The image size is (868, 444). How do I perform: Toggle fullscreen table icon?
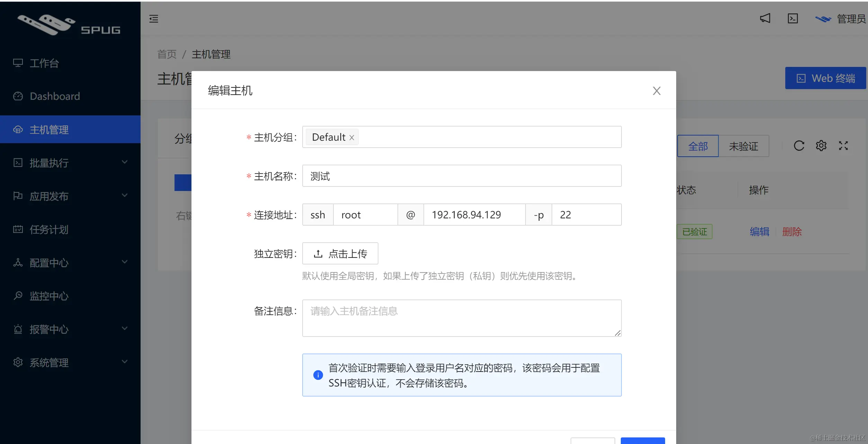(843, 146)
